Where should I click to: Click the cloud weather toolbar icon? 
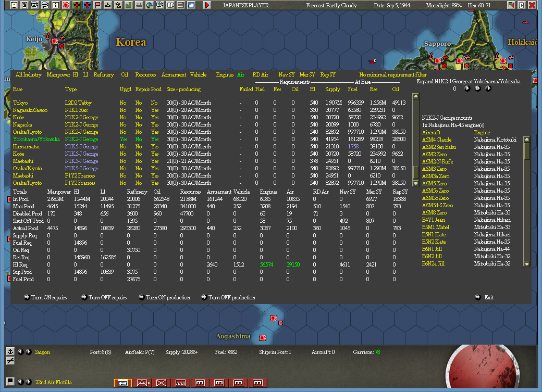click(x=191, y=5)
